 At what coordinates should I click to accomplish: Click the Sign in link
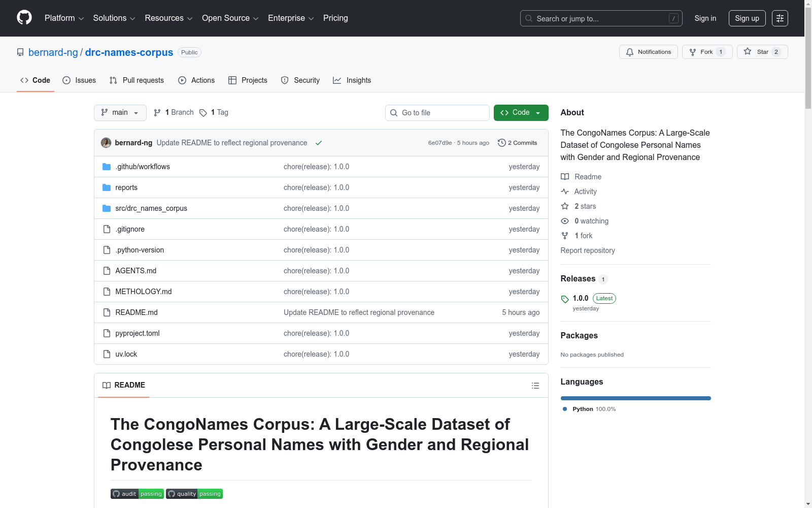click(x=705, y=18)
